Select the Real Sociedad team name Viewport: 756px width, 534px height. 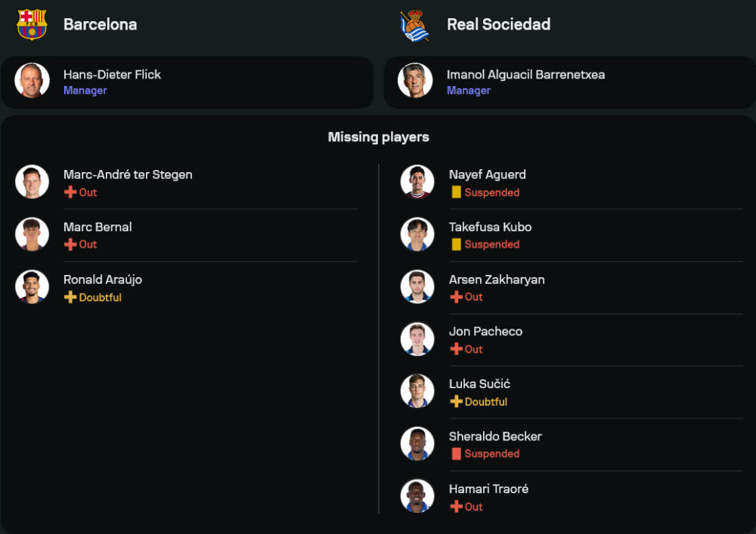click(x=498, y=24)
